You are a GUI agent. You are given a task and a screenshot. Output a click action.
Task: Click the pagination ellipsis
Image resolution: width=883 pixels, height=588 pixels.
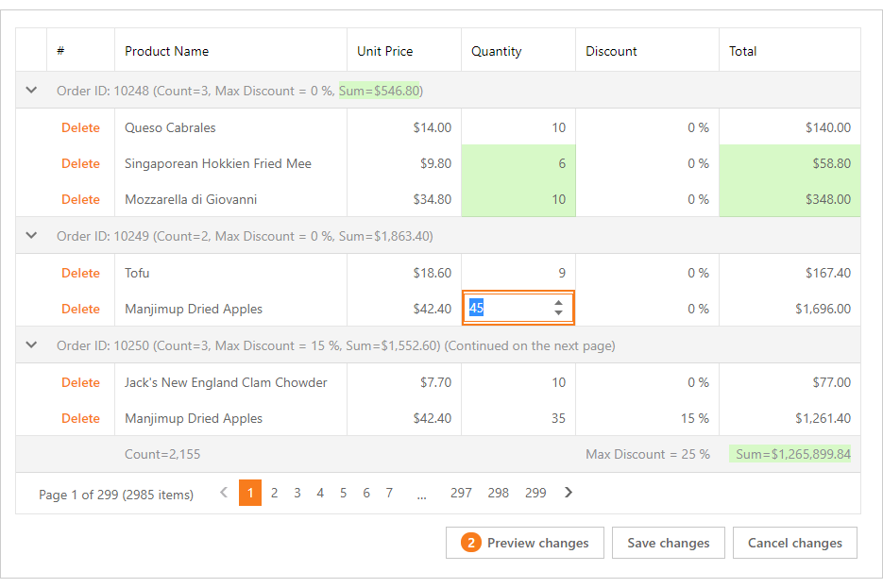(x=421, y=492)
